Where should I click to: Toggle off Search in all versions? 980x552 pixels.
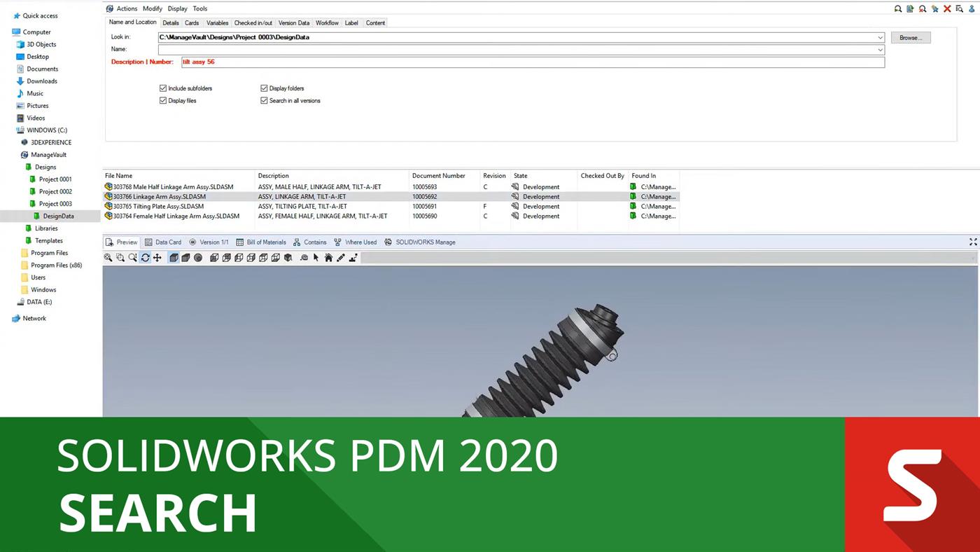point(265,100)
